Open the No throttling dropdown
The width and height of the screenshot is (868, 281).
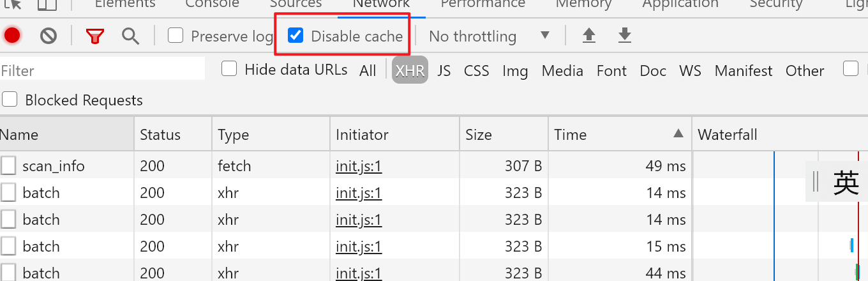[489, 36]
